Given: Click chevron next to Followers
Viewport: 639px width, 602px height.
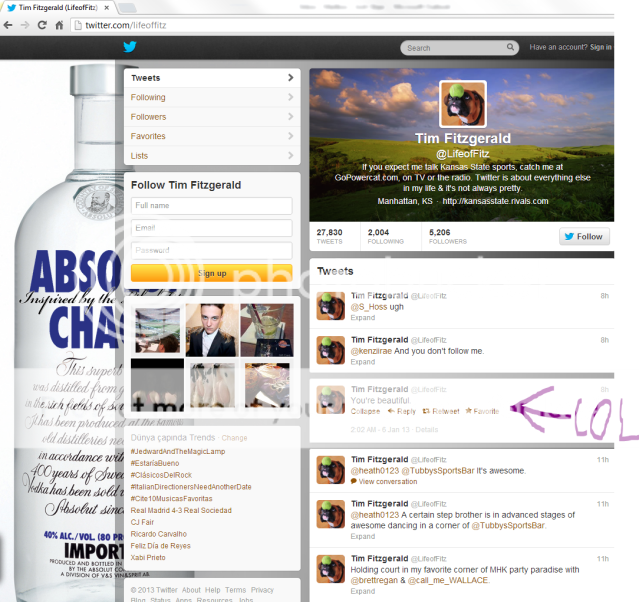Looking at the screenshot, I should click(x=291, y=117).
